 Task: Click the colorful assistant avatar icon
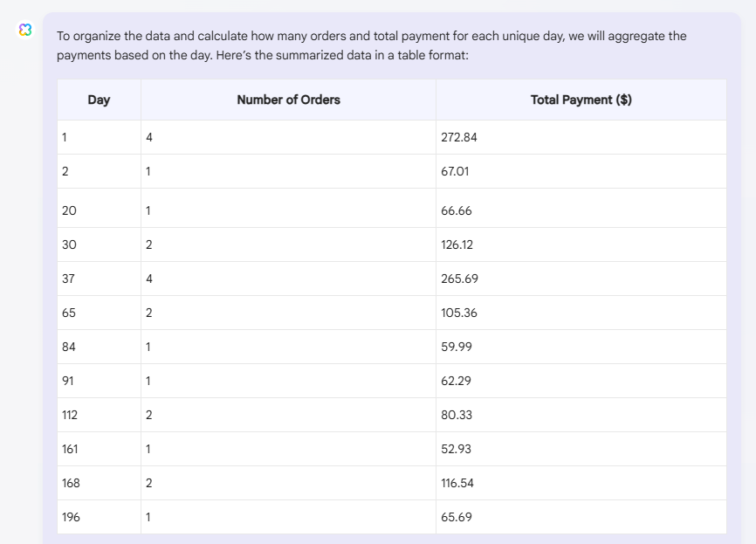pyautogui.click(x=25, y=30)
